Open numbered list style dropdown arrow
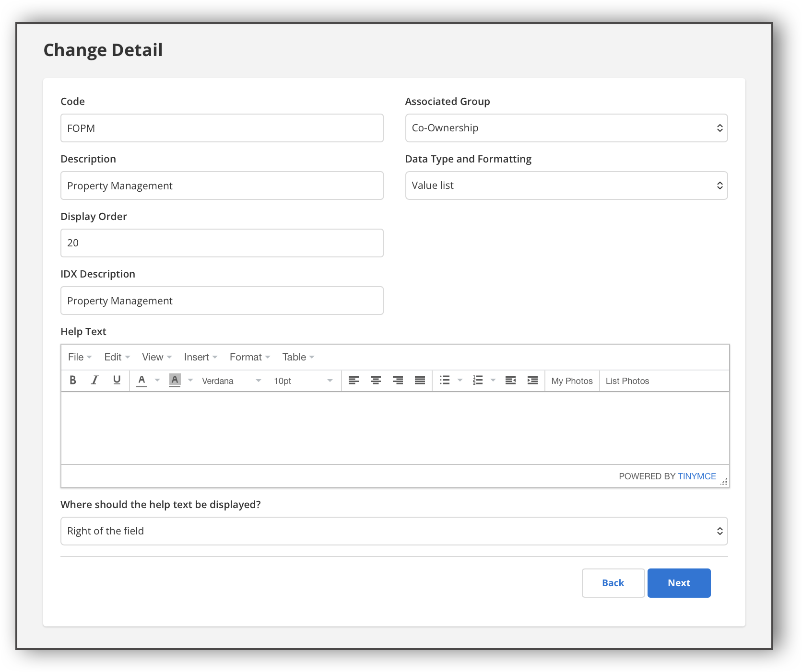802x672 pixels. click(x=493, y=381)
